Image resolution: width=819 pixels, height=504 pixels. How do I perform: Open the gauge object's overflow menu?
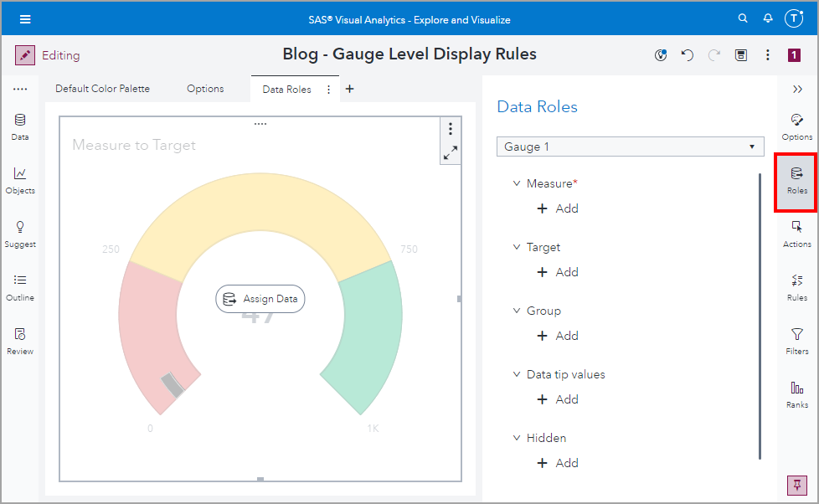(451, 129)
